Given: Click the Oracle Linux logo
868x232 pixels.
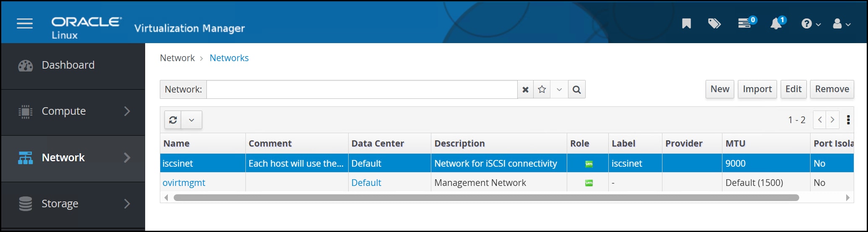Looking at the screenshot, I should click(86, 28).
